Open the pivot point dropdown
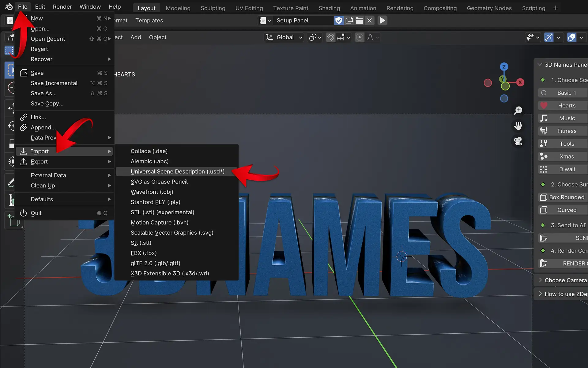588x368 pixels. point(315,37)
